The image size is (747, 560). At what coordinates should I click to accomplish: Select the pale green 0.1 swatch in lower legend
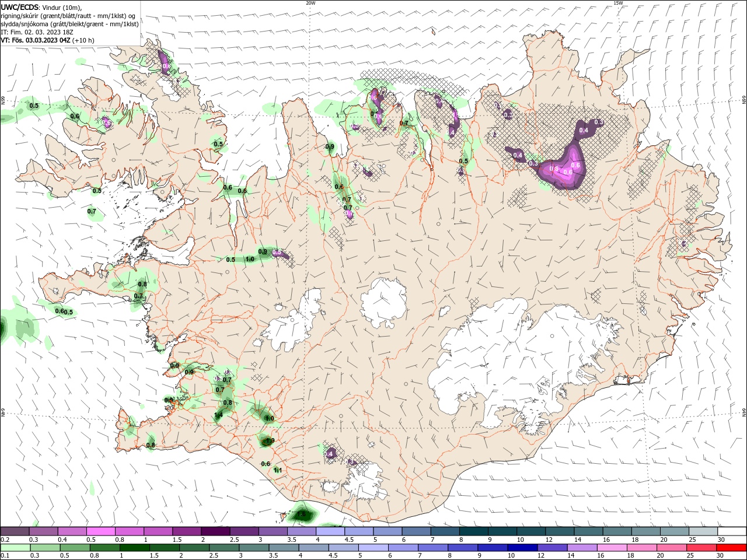point(15,548)
